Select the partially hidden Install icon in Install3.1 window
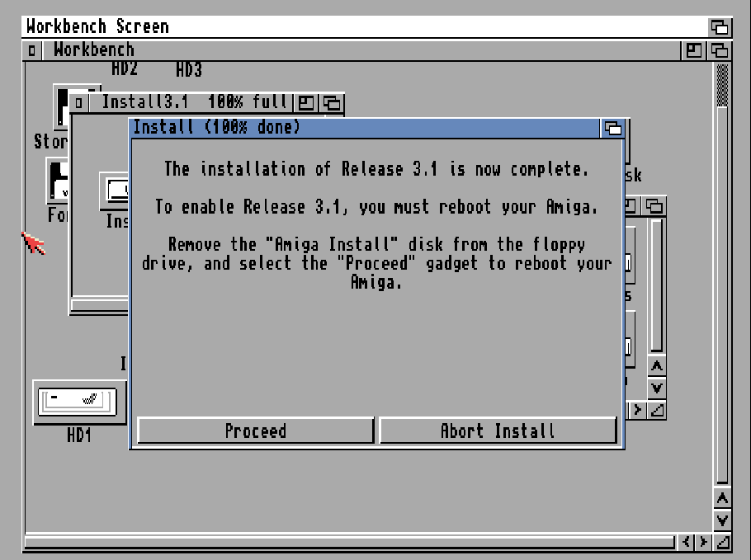 [115, 191]
